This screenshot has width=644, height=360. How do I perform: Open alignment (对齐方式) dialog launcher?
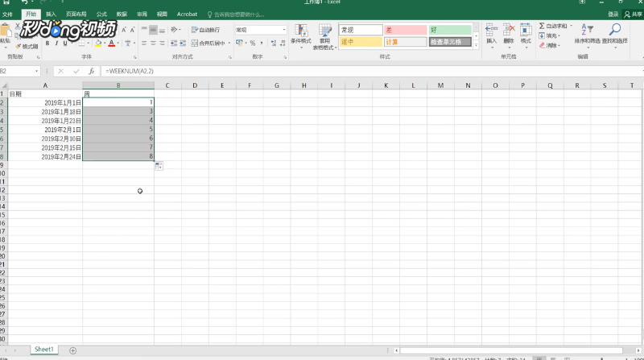(230, 57)
